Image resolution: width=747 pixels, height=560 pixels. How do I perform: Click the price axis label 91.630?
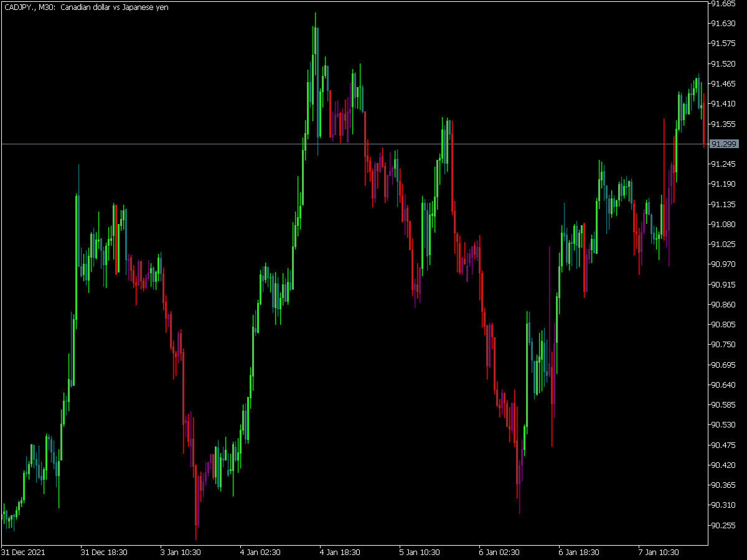click(x=722, y=24)
